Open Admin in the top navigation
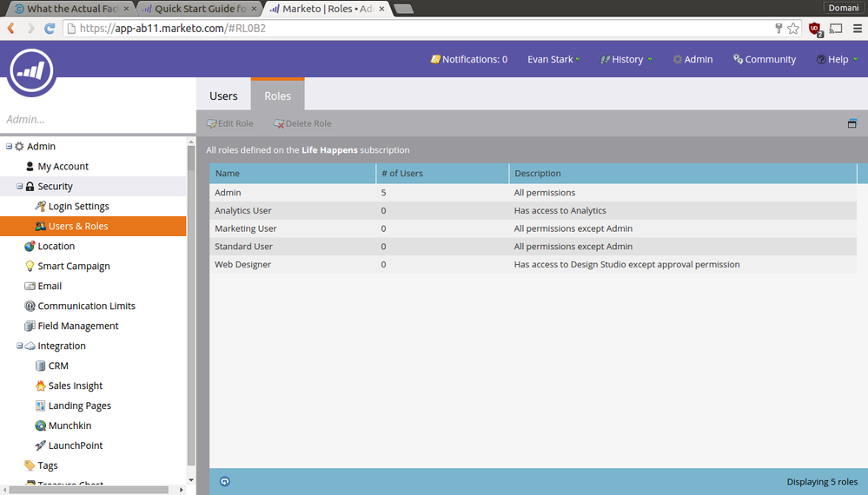Screen dimensions: 868x495 [692, 59]
